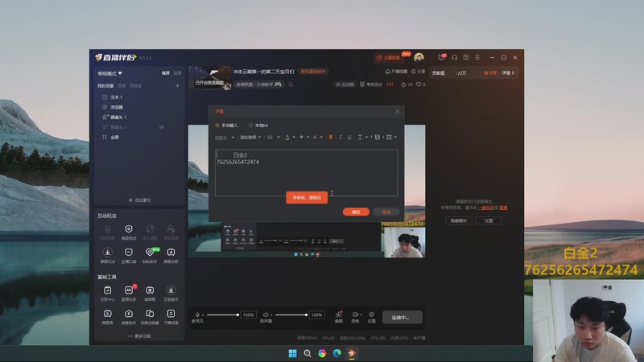
Task: Click inside the subtitle text area
Action: coord(306,173)
